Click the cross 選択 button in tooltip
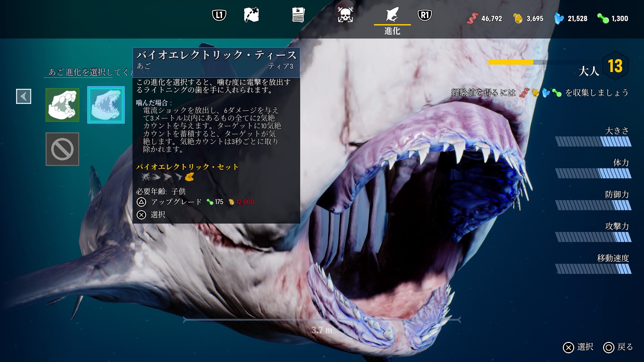The image size is (644, 362). (x=151, y=215)
